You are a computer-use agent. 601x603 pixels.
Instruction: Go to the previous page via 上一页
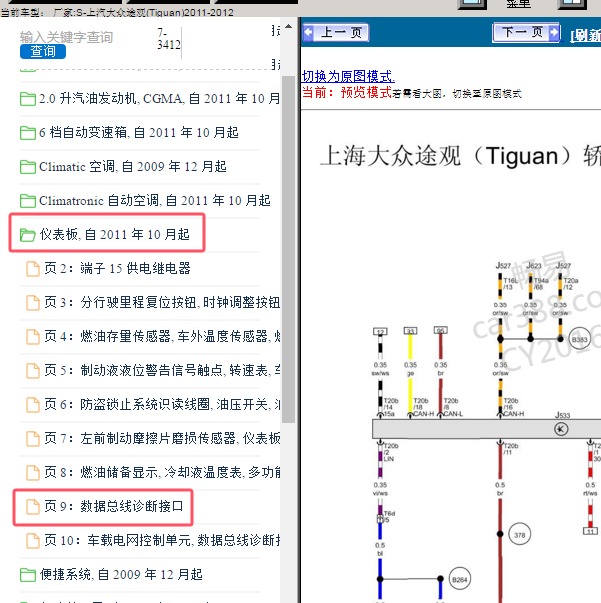click(x=335, y=32)
